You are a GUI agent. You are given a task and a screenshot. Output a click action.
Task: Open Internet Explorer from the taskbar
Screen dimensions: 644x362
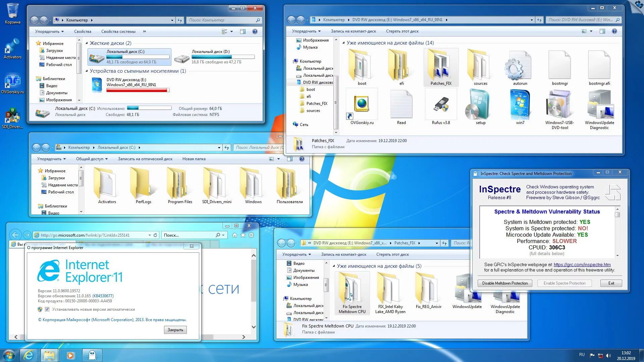pos(29,355)
